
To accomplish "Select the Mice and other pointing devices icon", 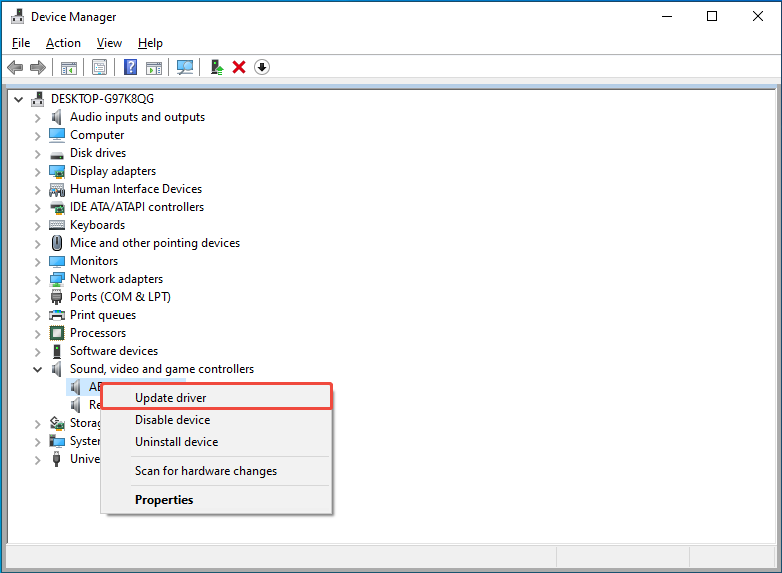I will tap(57, 243).
